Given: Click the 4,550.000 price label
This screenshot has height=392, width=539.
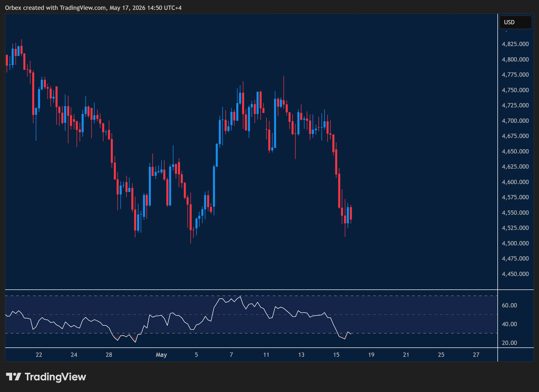Looking at the screenshot, I should pyautogui.click(x=515, y=213).
